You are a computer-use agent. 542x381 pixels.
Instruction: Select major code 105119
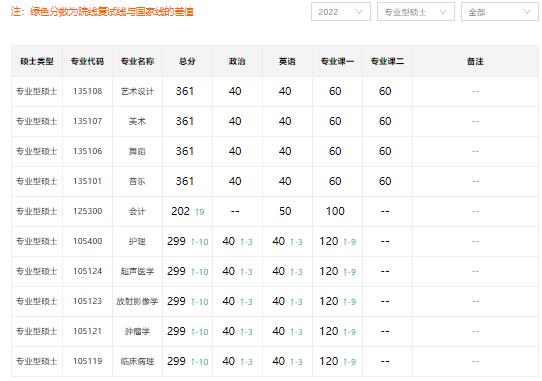87,361
